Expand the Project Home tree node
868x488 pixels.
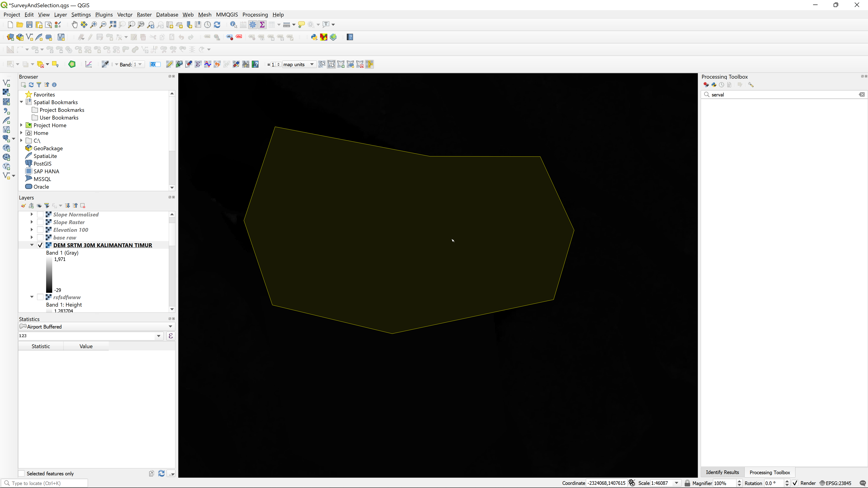click(21, 125)
